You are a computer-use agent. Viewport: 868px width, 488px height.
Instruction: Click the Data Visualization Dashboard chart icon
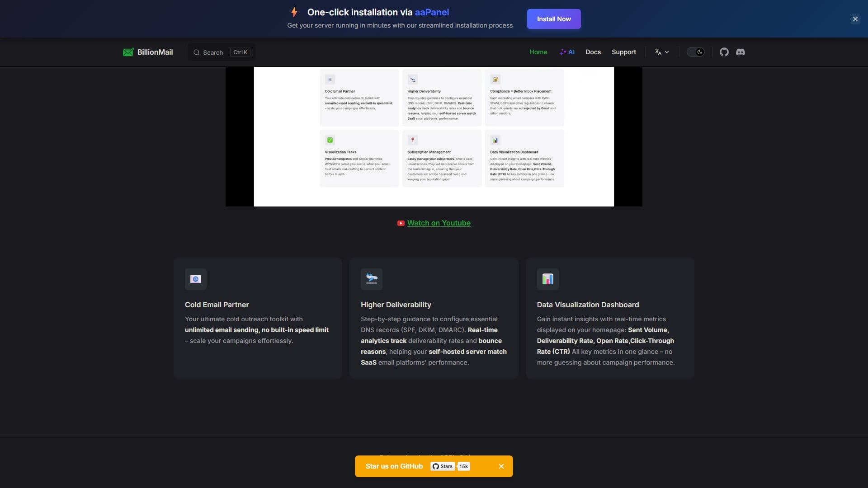(548, 279)
